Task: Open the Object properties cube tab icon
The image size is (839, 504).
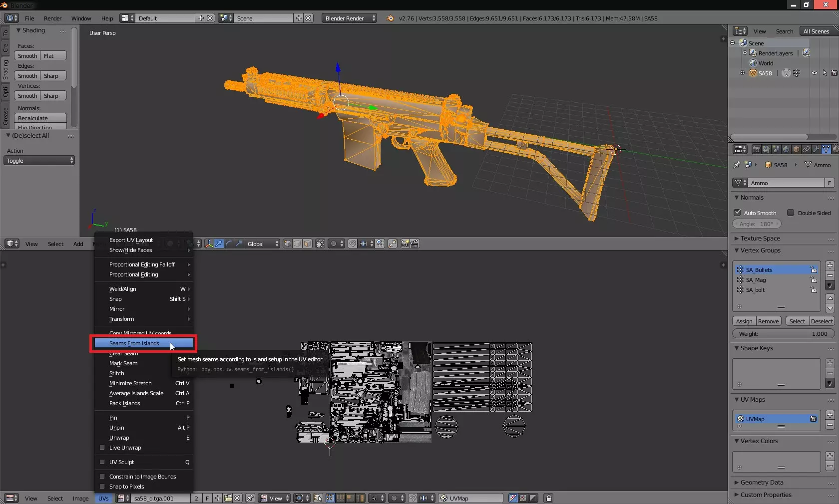Action: tap(796, 149)
